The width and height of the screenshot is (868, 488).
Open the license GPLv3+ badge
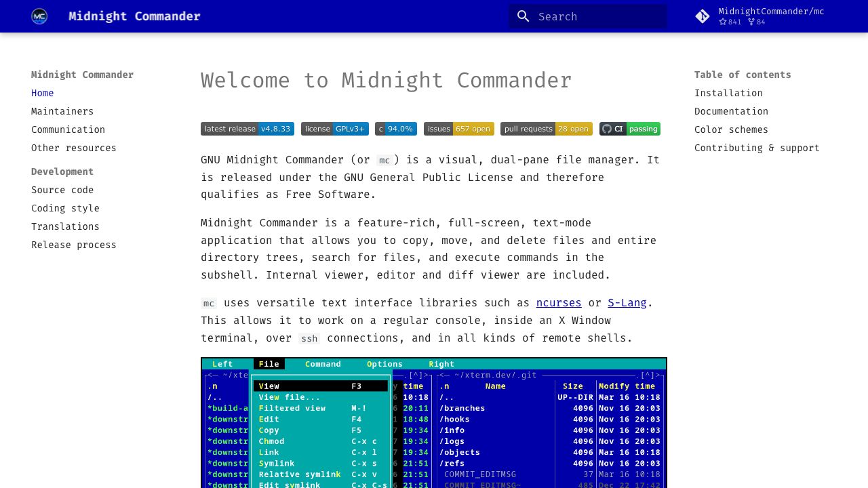point(335,129)
